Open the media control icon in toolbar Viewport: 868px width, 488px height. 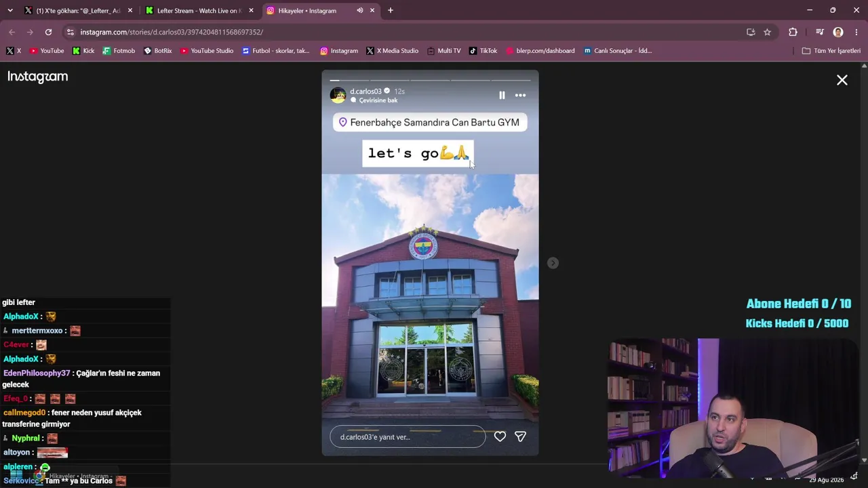[x=820, y=32]
